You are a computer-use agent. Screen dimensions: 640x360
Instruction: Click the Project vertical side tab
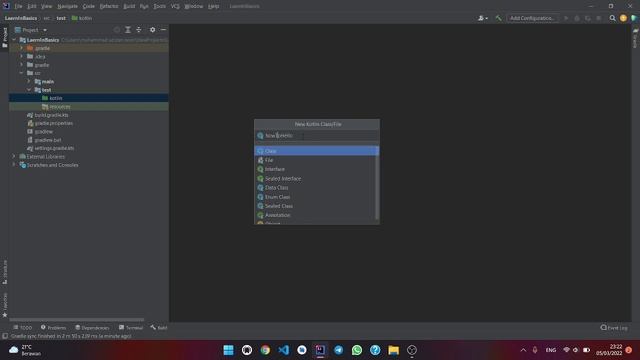click(4, 38)
